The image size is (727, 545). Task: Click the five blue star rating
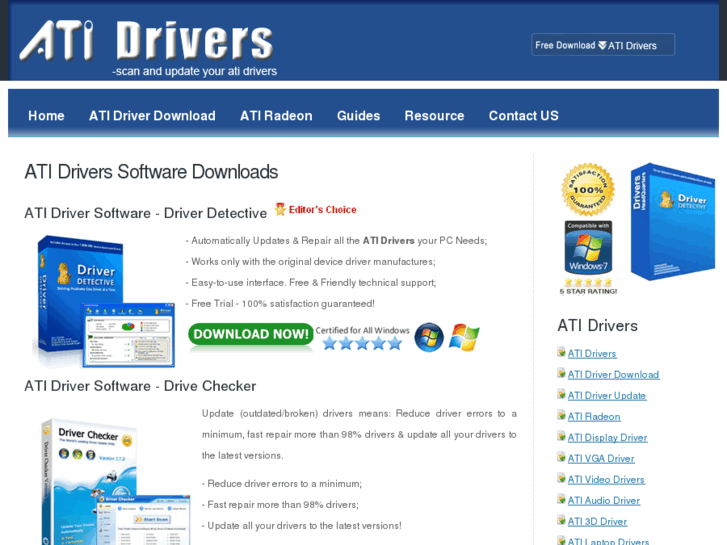(362, 343)
